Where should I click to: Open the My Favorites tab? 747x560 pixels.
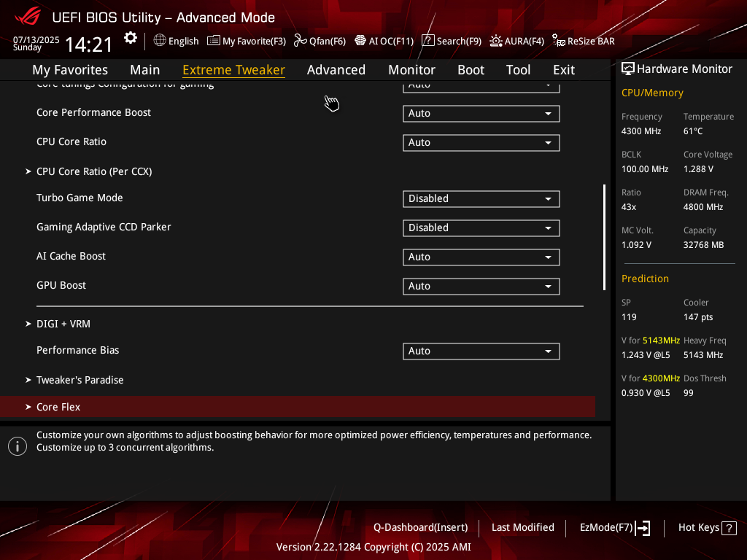tap(70, 70)
